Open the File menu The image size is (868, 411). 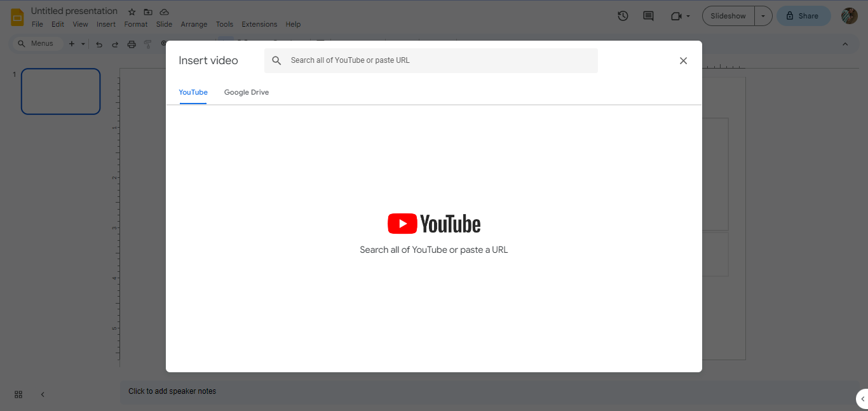click(x=37, y=24)
